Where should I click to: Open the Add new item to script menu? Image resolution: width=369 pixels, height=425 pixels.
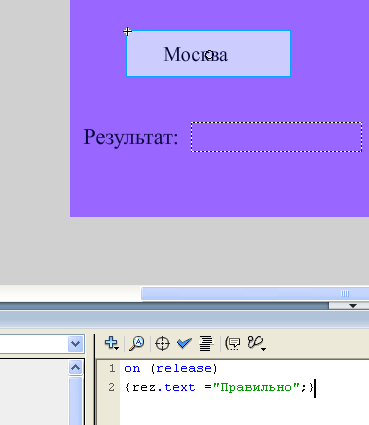pyautogui.click(x=112, y=343)
